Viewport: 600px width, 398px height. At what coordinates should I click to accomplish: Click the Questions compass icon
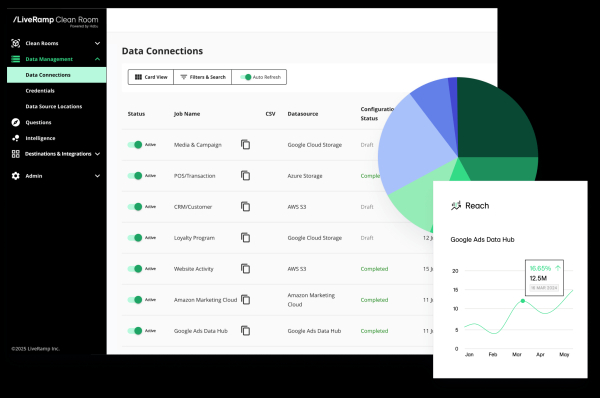(x=16, y=122)
